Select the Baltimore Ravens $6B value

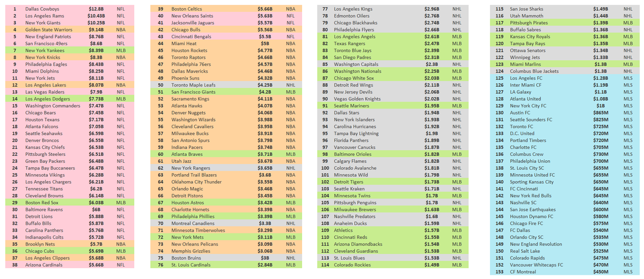[x=96, y=209]
